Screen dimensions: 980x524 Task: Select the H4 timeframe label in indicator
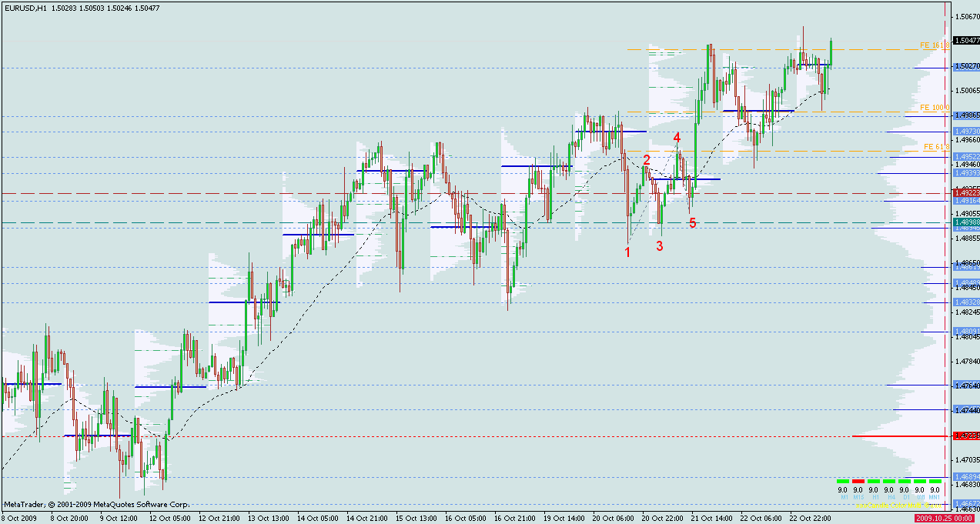[x=888, y=498]
